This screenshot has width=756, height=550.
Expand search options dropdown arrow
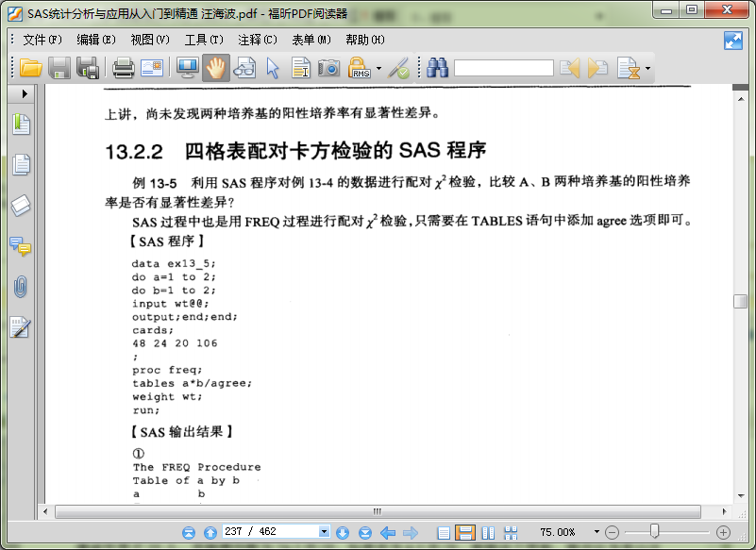[x=647, y=69]
